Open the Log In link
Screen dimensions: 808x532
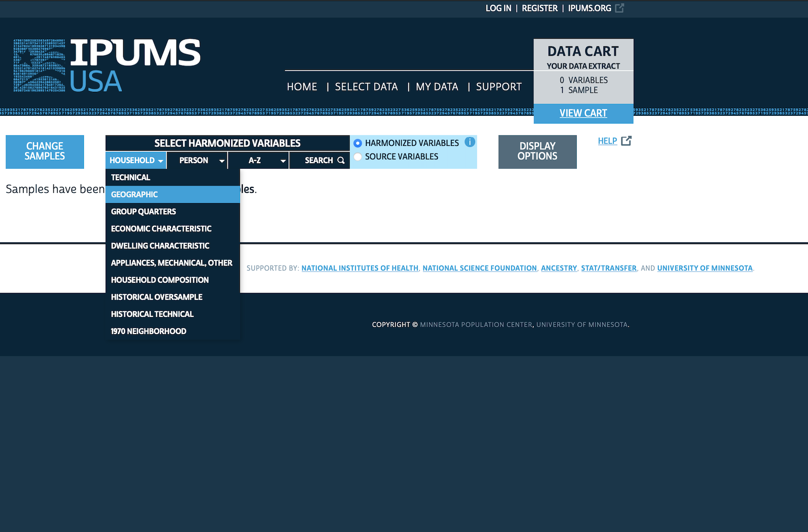coord(498,8)
